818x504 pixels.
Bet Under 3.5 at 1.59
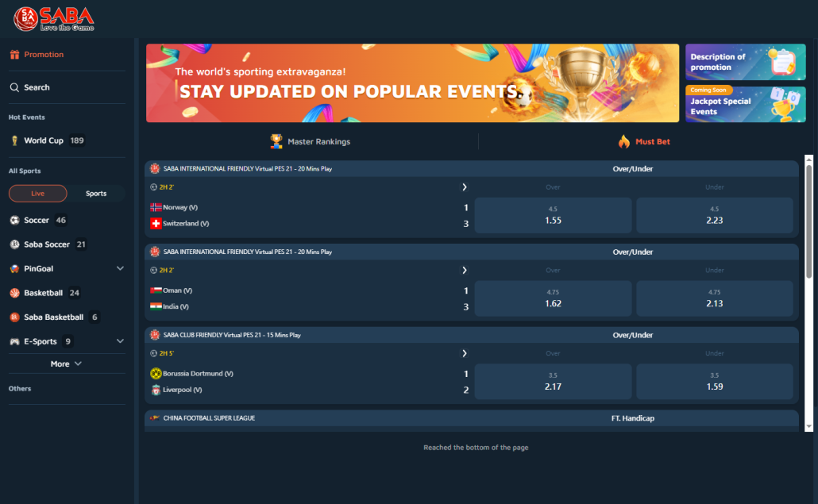(715, 382)
